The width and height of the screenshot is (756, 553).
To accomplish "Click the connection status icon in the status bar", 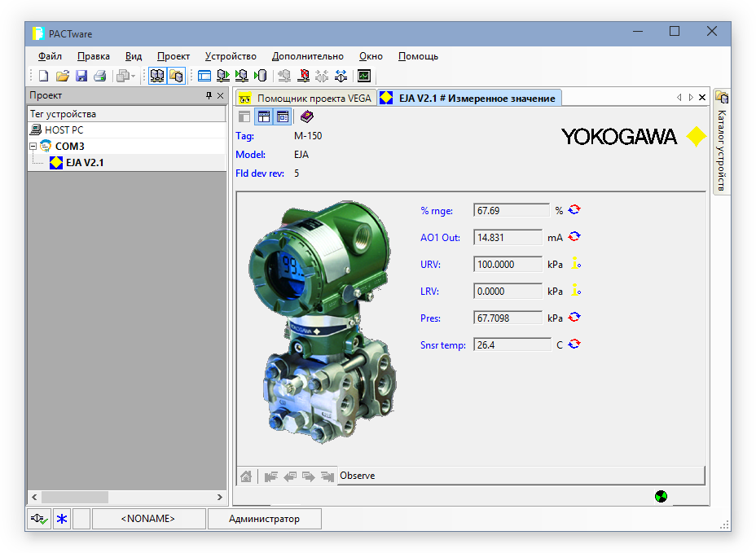I will click(x=38, y=519).
